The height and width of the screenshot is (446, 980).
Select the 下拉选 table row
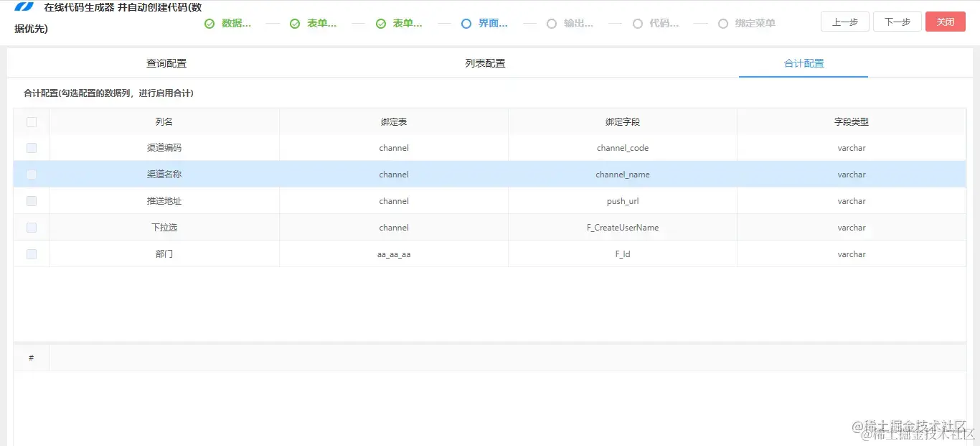pyautogui.click(x=164, y=227)
